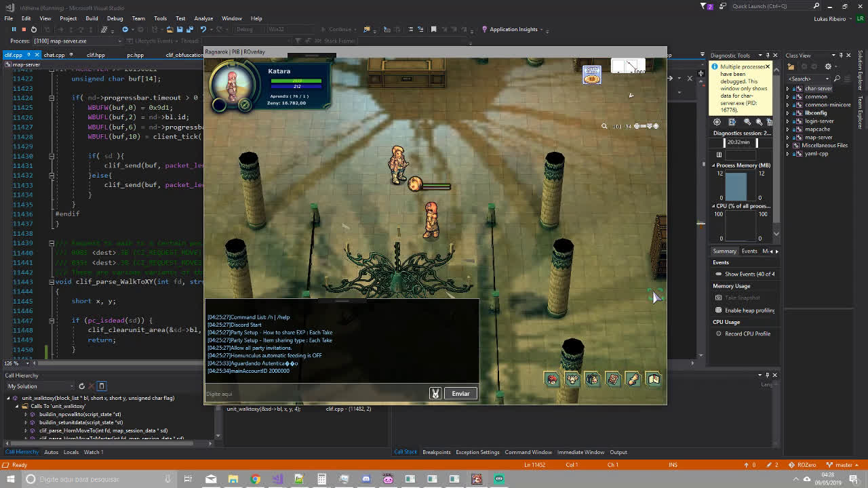Click the Diagnostic Tools settings gear
This screenshot has width=868, height=488.
[717, 122]
